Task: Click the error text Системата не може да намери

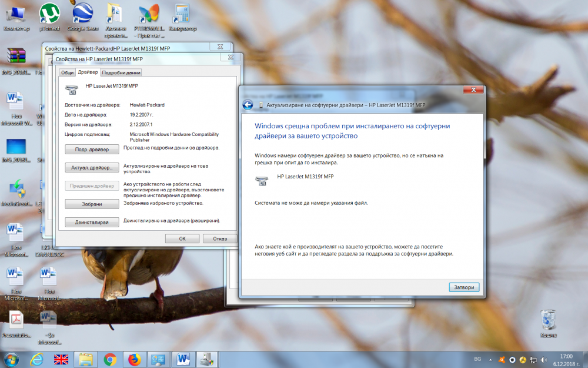Action: pyautogui.click(x=311, y=203)
